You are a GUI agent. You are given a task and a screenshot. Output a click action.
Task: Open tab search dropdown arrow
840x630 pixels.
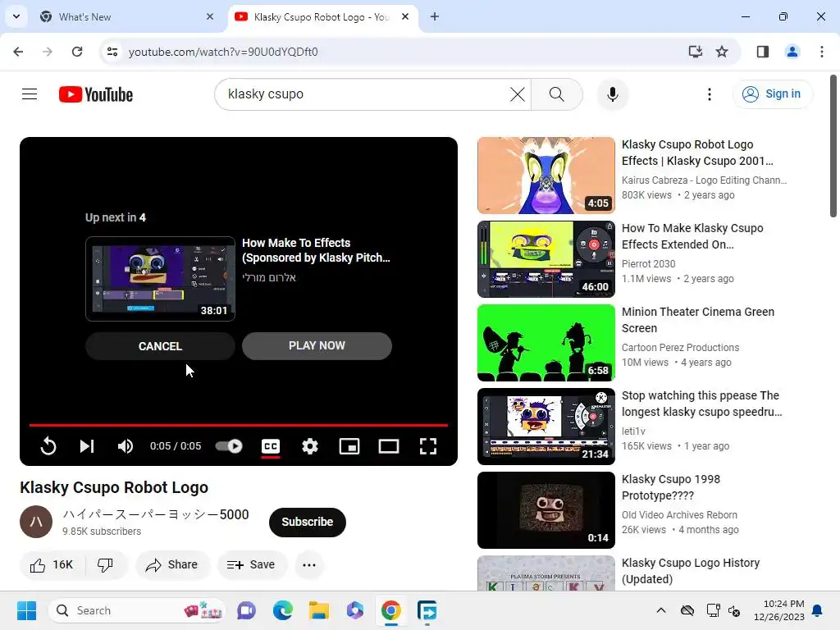coord(16,16)
